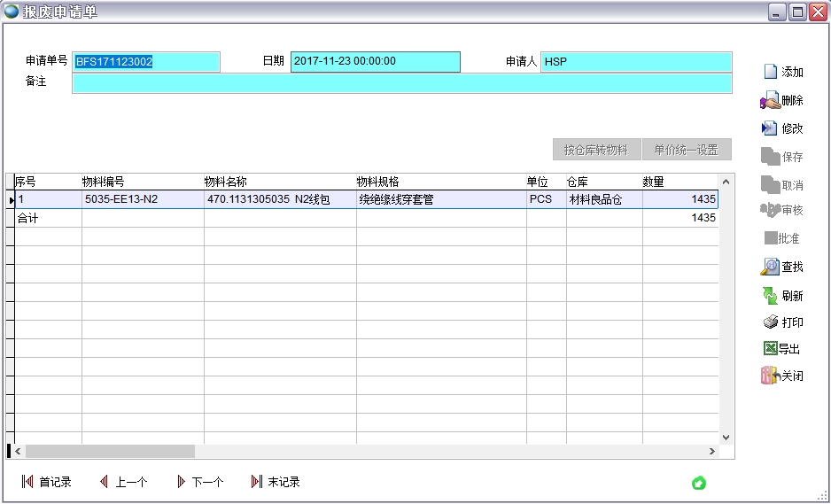Close the form via 关闭 icon

[782, 376]
